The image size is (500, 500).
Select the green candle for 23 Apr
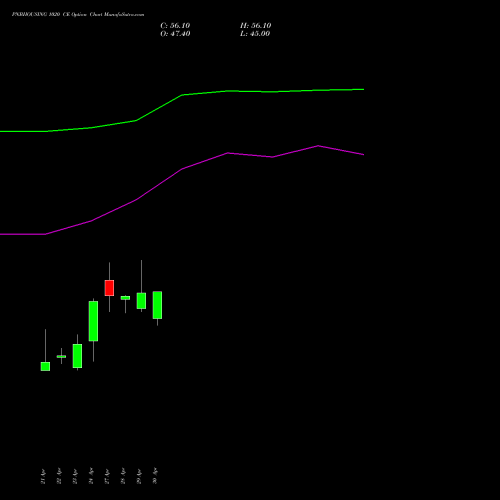point(77,356)
